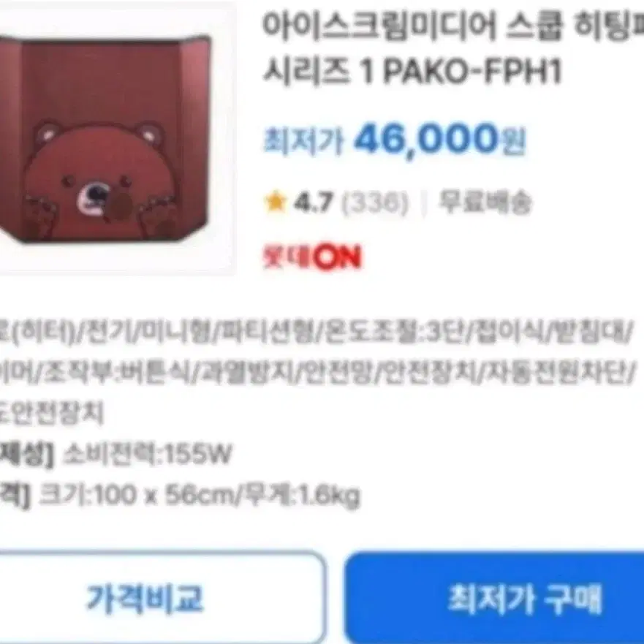Click the yellow star rating icon
644x644 pixels.
coord(275,202)
